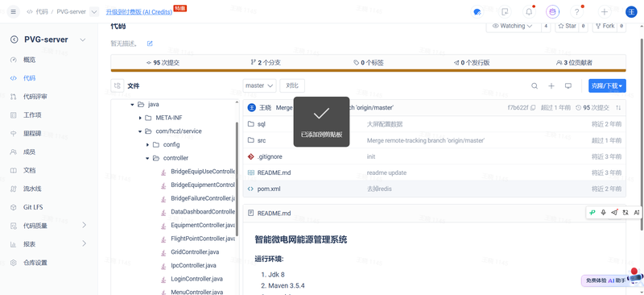Click the plus create icon in header

tap(605, 11)
